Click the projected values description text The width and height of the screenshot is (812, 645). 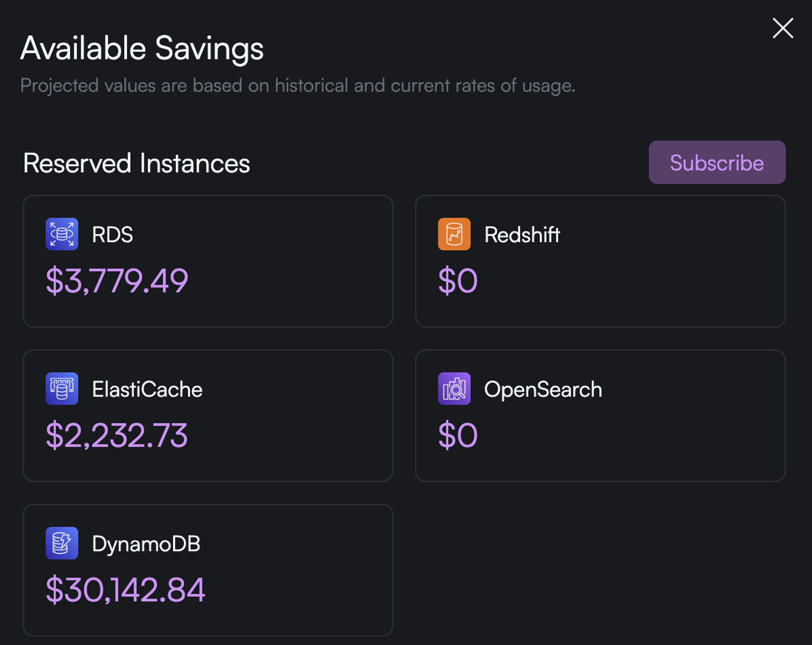click(298, 85)
